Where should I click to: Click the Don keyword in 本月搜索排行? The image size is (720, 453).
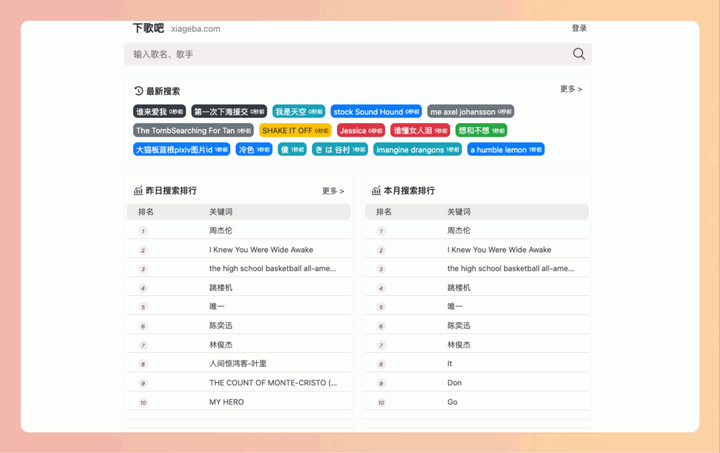[455, 383]
